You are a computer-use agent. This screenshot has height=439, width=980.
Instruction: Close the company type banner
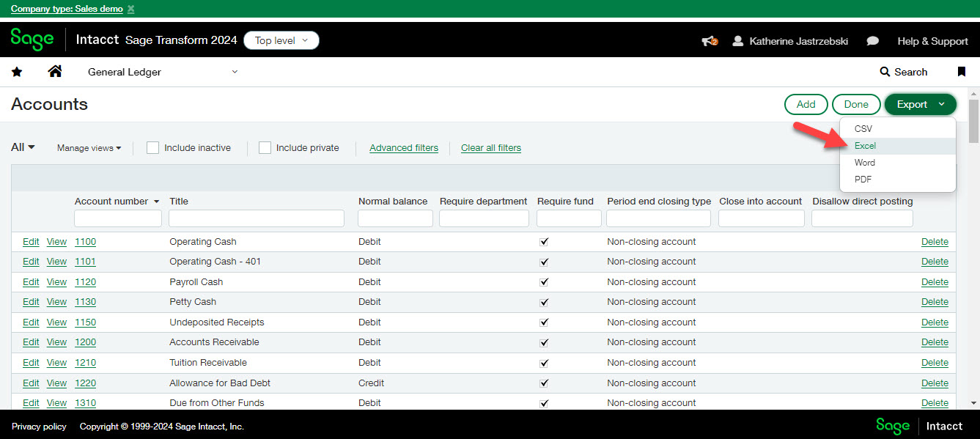click(131, 9)
